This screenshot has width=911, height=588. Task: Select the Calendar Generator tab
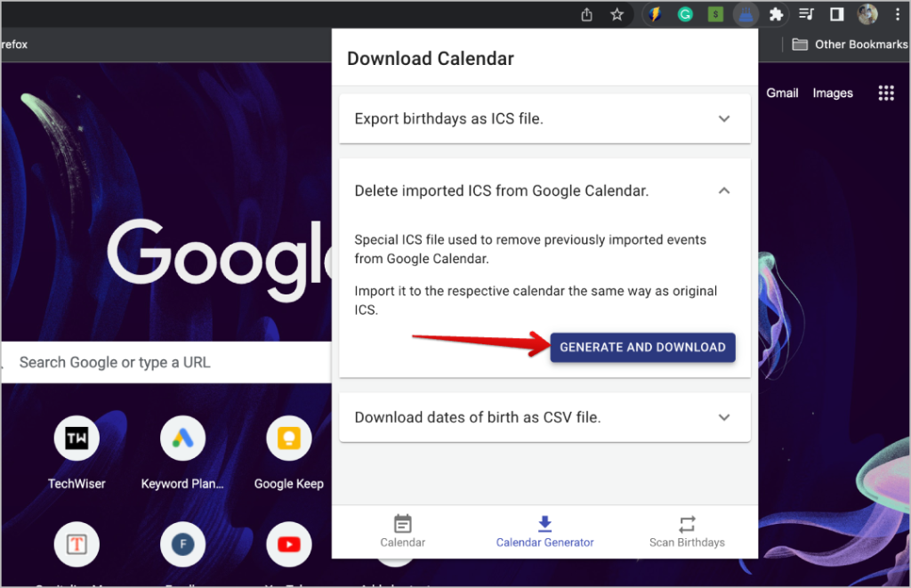tap(544, 532)
